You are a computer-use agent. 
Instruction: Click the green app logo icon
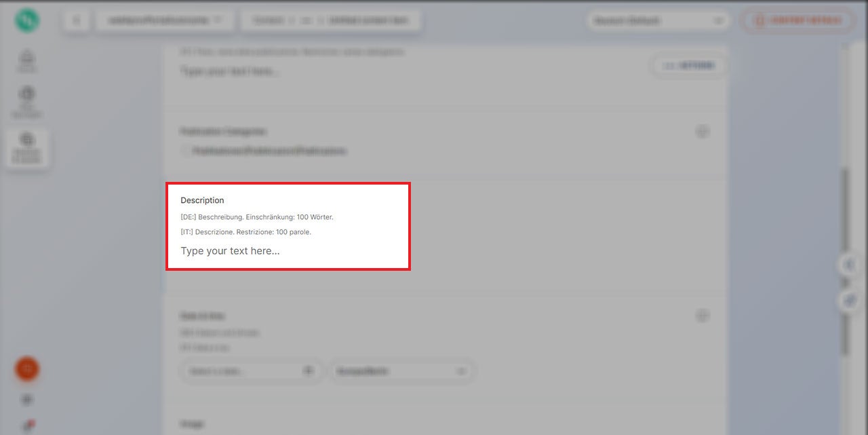pyautogui.click(x=26, y=20)
